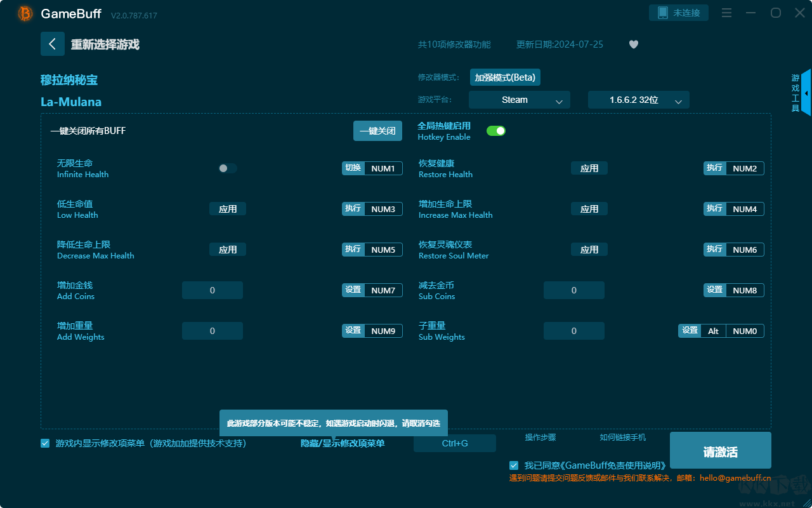The height and width of the screenshot is (508, 812).
Task: Expand the 游戏工具 side panel arrow
Action: [x=806, y=93]
